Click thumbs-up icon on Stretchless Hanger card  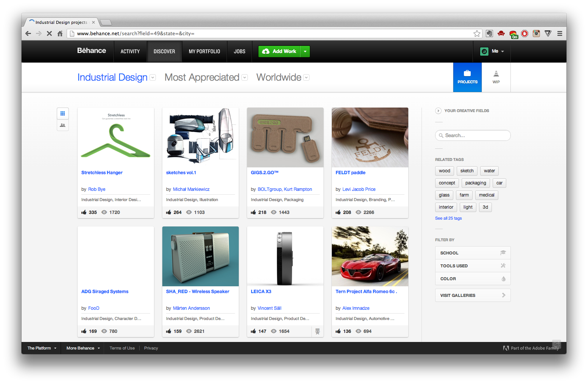(84, 212)
